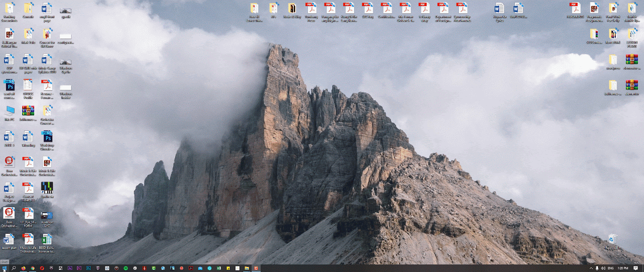Image resolution: width=644 pixels, height=272 pixels.
Task: Select the Kung Di Rin Lang Ikaw PDF
Action: click(x=349, y=12)
